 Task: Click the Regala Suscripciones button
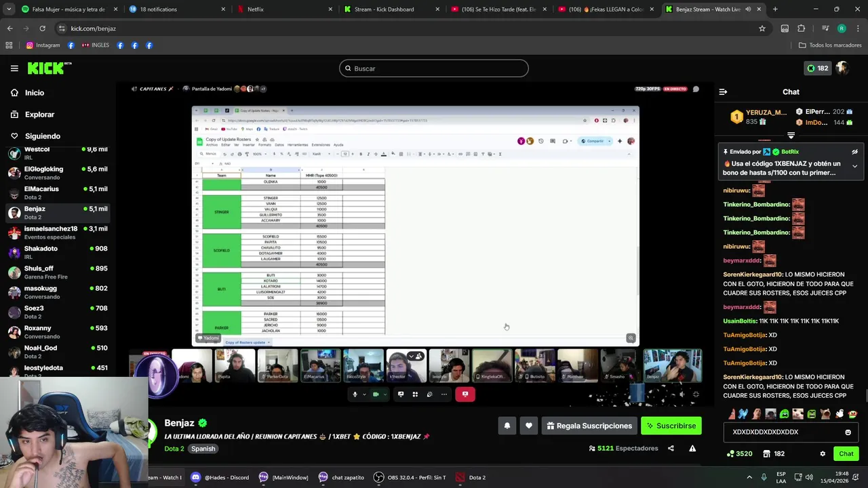coord(589,426)
